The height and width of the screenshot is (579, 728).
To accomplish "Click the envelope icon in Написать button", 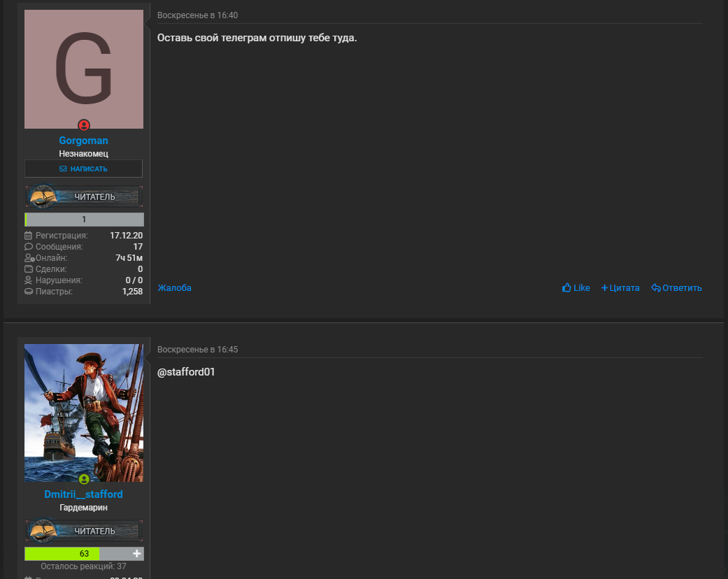I will (x=63, y=169).
